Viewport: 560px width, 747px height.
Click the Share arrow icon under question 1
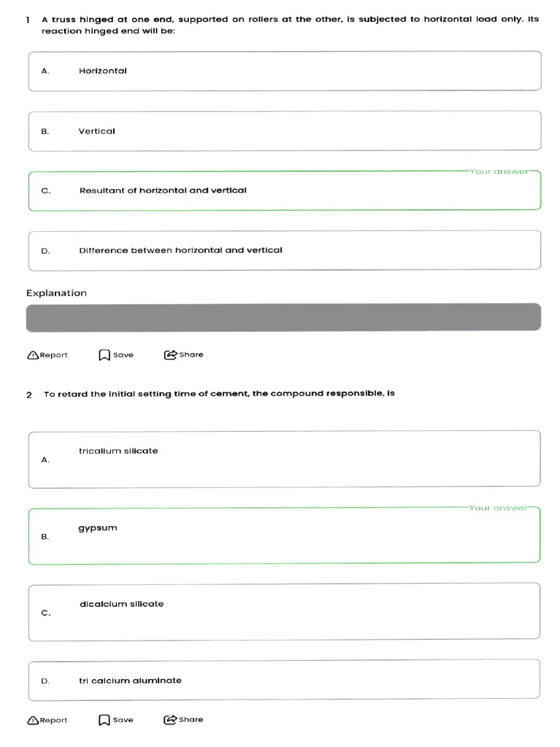(170, 355)
